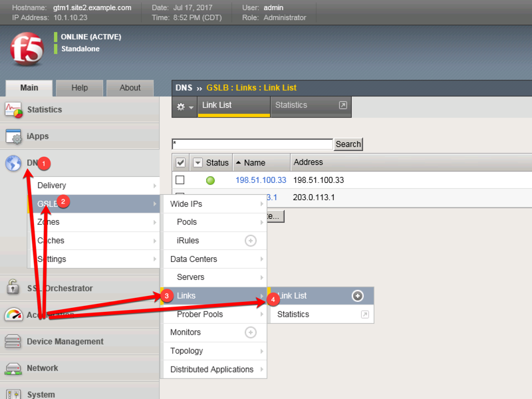
Task: Expand the Data Centers submenu
Action: pos(215,259)
